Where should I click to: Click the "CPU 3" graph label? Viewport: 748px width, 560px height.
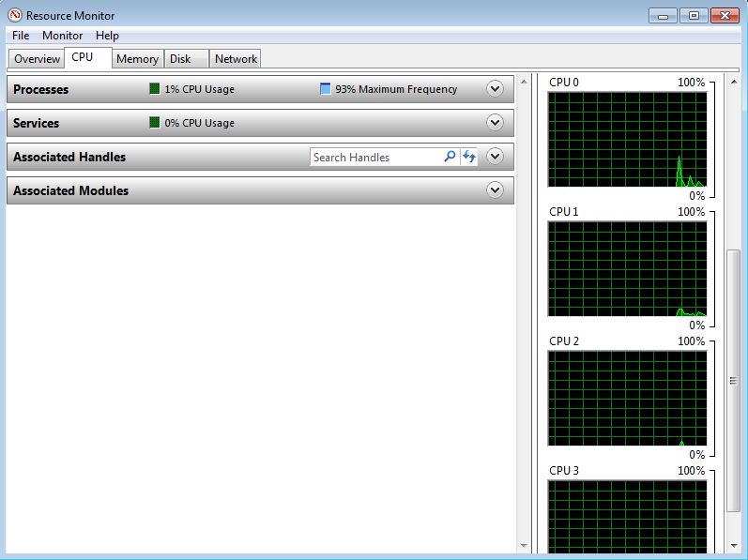pos(564,470)
